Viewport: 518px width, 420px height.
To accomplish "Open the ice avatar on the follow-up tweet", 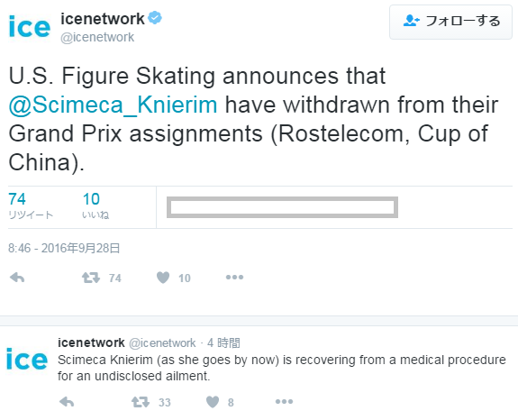I will (x=27, y=359).
